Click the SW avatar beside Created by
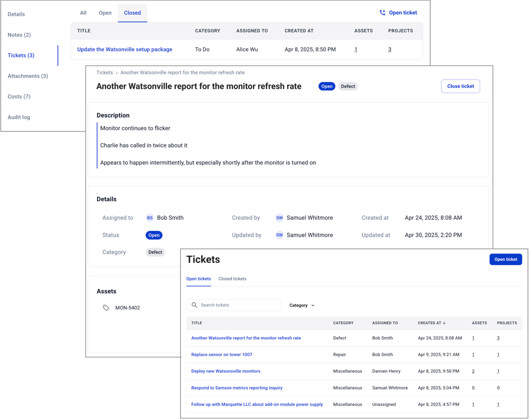The width and height of the screenshot is (529, 420). 279,218
